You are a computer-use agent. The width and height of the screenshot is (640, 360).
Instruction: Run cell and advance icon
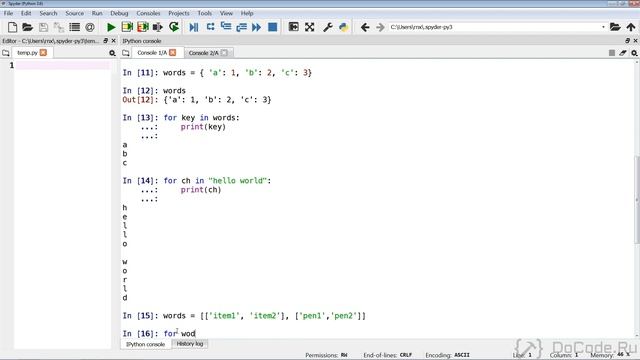[142, 27]
